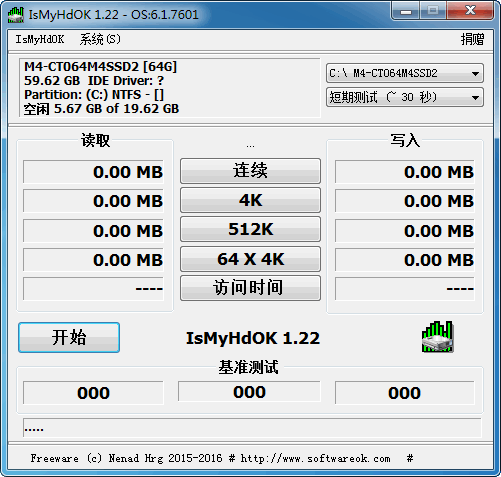Image resolution: width=501 pixels, height=477 pixels.
Task: Click the middle 基准测试 000 score field
Action: coord(249,392)
